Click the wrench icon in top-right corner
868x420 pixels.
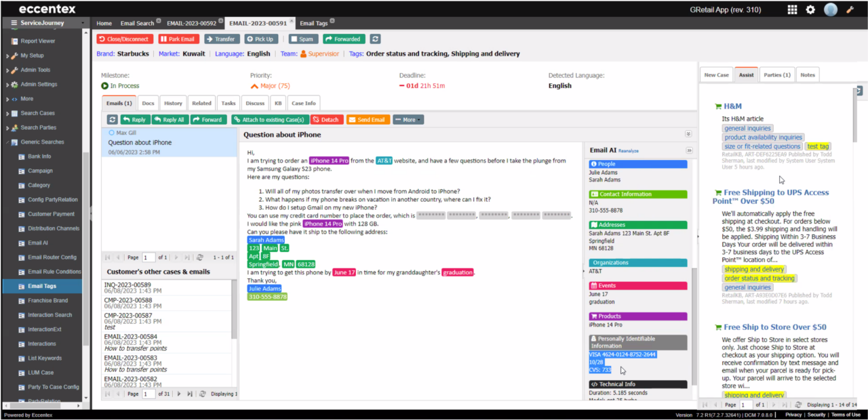(850, 9)
